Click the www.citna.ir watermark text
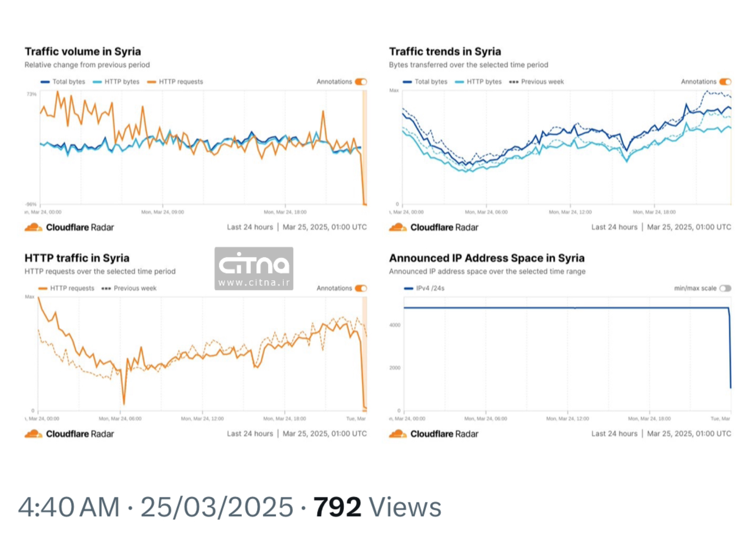756x539 pixels. coord(254,283)
